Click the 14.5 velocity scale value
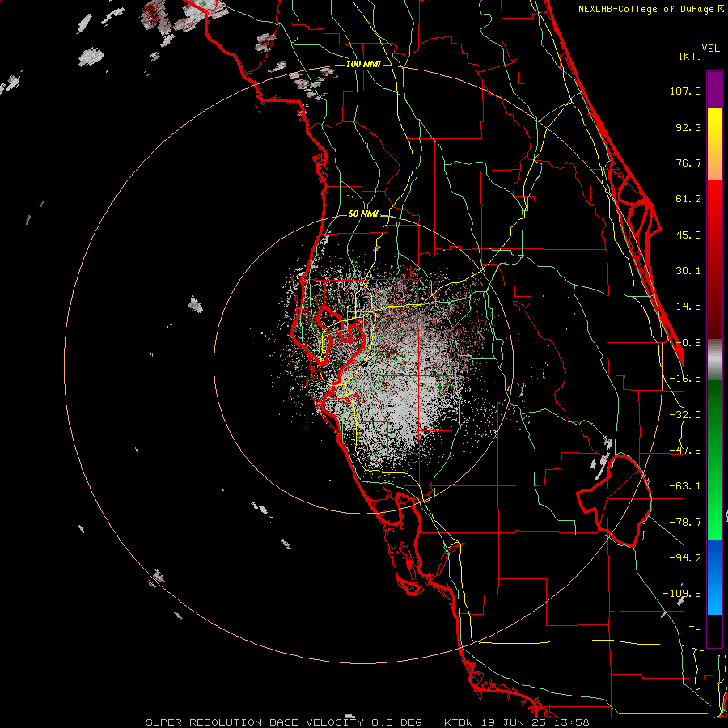Image resolution: width=728 pixels, height=728 pixels. pos(688,307)
